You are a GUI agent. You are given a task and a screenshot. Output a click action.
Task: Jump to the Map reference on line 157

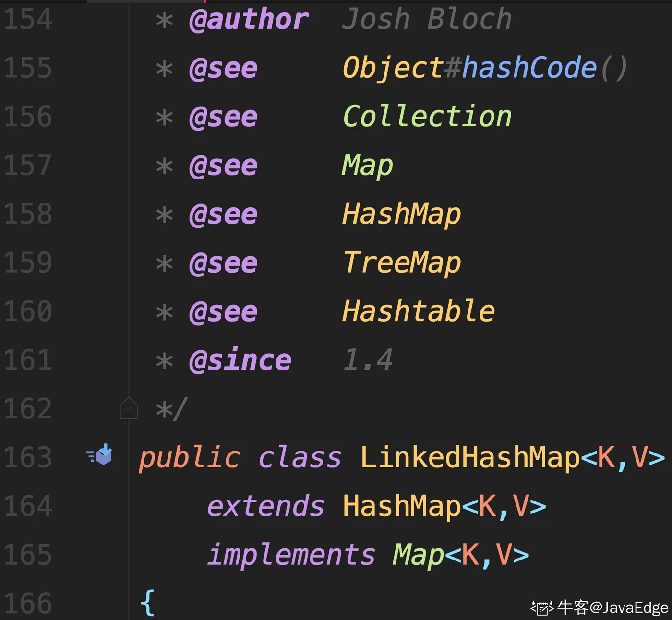click(368, 166)
